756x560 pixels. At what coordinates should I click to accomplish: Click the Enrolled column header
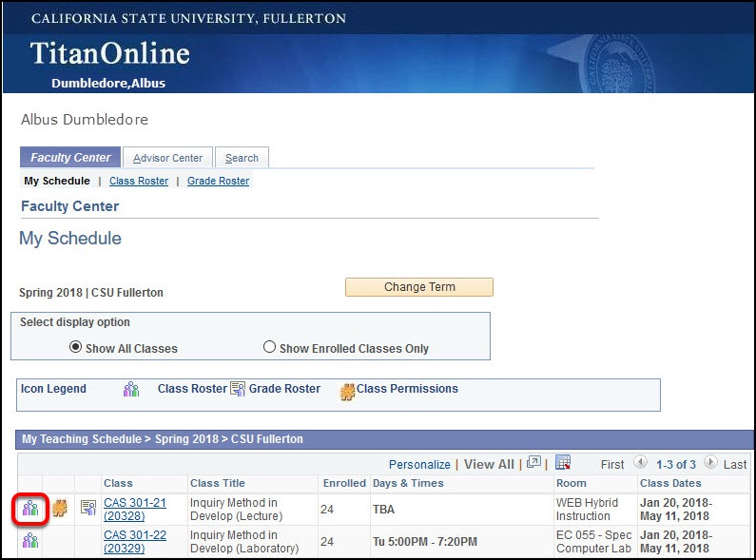tap(344, 483)
